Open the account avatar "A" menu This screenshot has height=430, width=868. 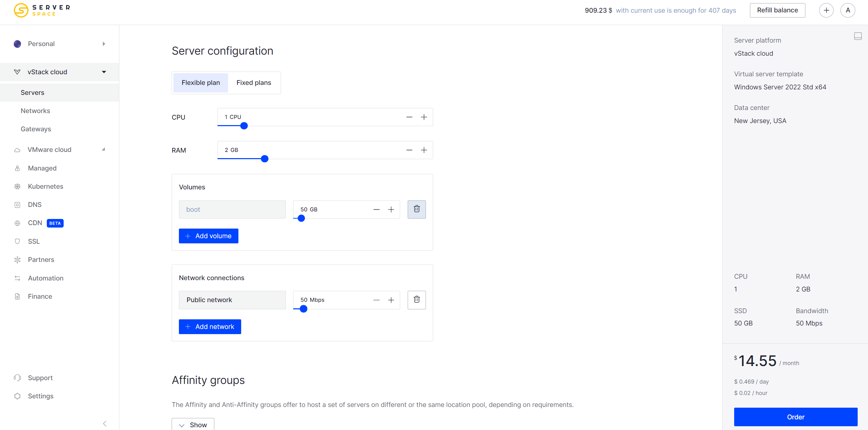848,10
